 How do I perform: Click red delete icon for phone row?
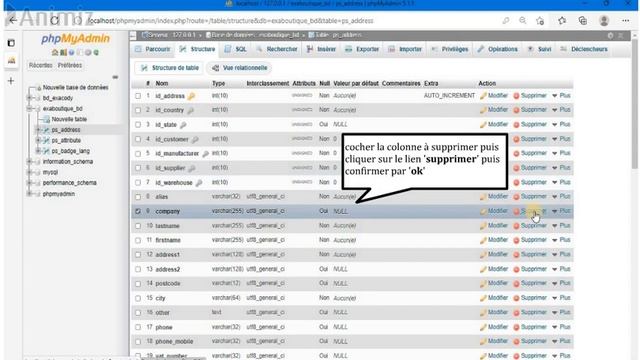[x=516, y=327]
